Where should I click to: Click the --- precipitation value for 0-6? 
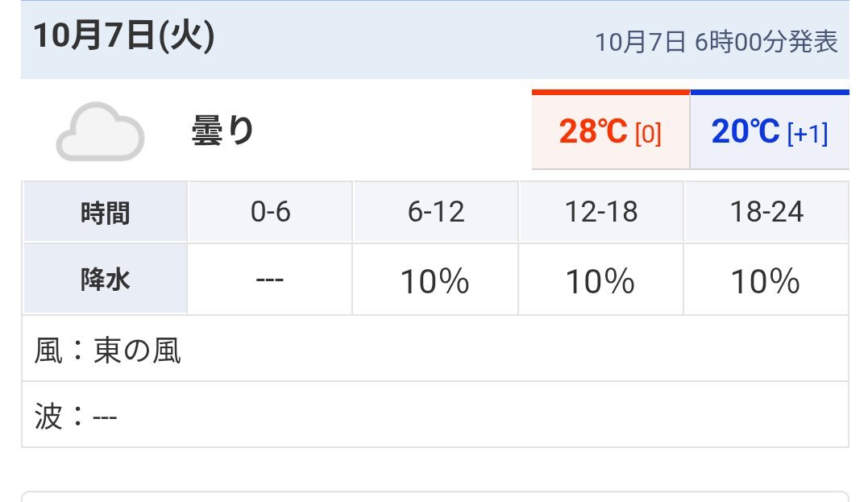click(x=270, y=281)
